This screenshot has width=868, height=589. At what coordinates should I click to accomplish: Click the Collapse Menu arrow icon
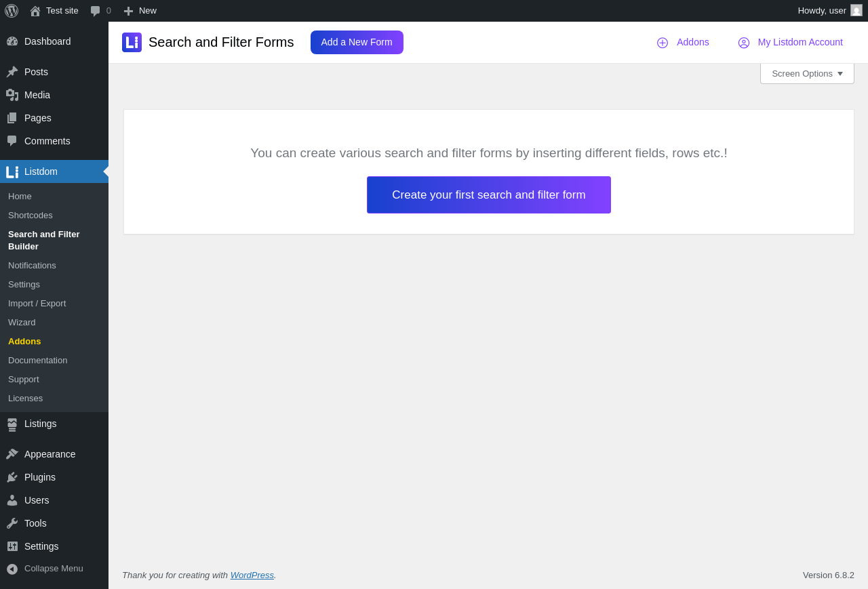tap(12, 569)
